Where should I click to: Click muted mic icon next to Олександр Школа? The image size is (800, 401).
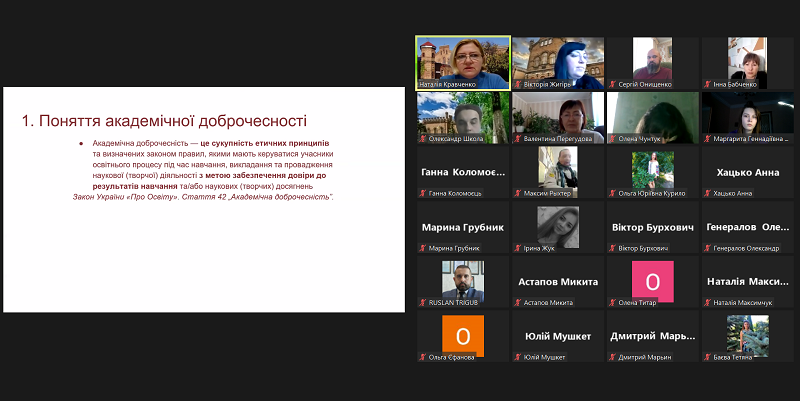(424, 139)
